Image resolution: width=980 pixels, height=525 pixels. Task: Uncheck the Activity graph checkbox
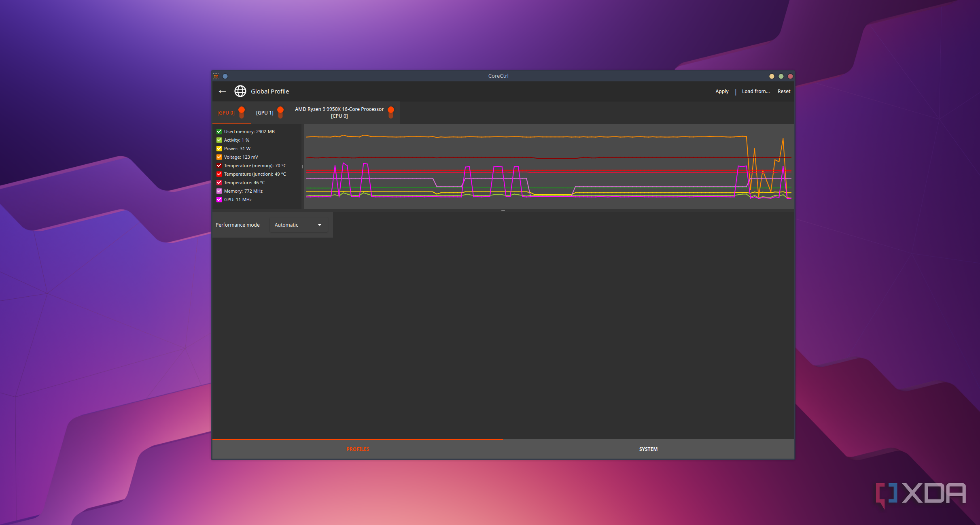[219, 140]
